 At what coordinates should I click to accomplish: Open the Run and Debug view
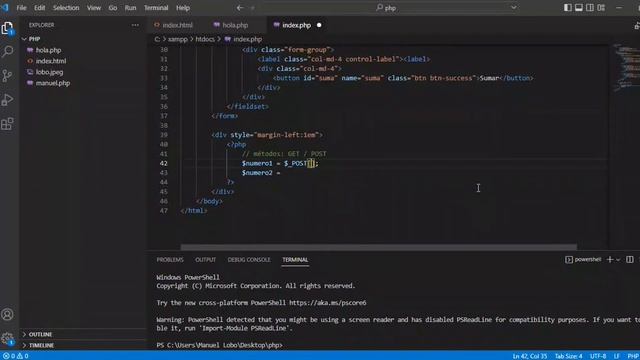coord(7,100)
